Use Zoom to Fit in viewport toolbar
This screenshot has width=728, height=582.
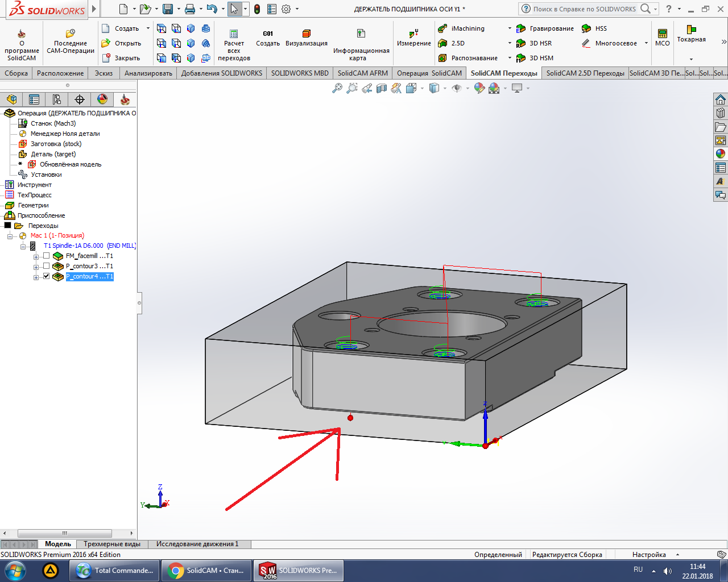click(x=337, y=88)
